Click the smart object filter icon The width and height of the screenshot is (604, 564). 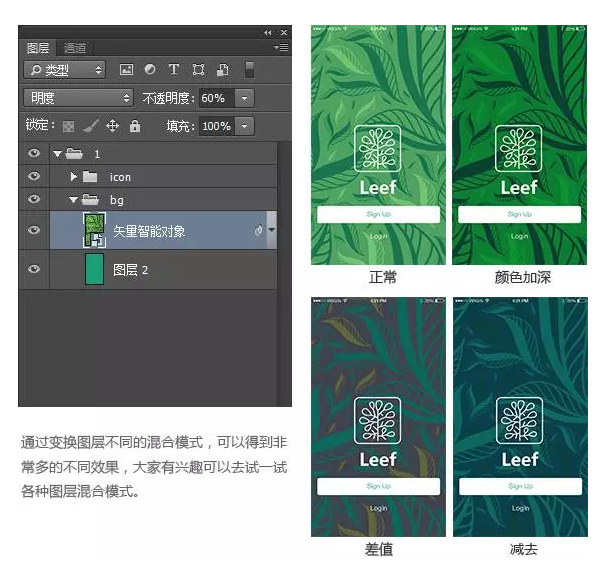coord(222,70)
